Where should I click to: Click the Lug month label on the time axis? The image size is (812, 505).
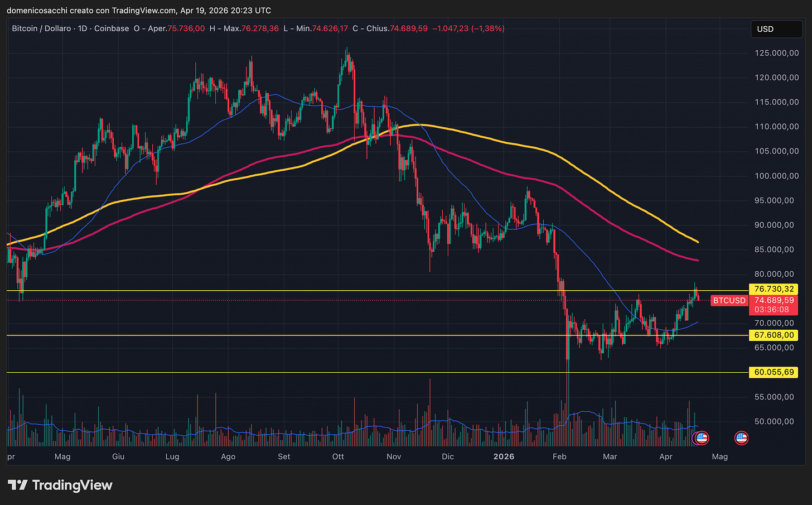[x=172, y=456]
